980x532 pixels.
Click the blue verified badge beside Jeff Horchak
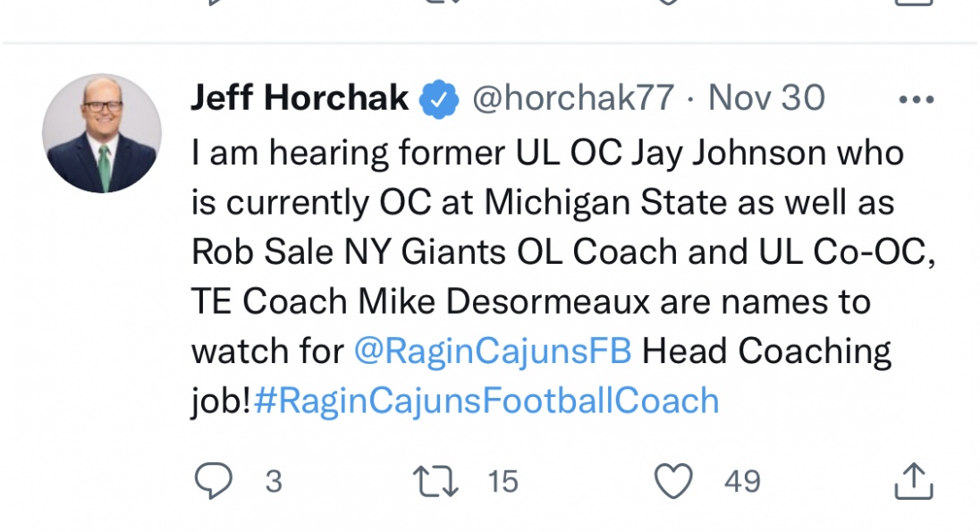[439, 99]
